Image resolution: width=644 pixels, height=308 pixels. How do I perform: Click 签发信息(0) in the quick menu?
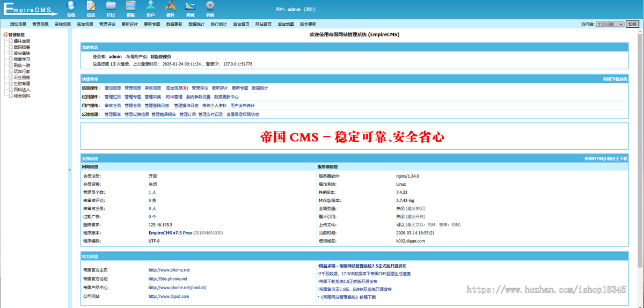pyautogui.click(x=177, y=88)
